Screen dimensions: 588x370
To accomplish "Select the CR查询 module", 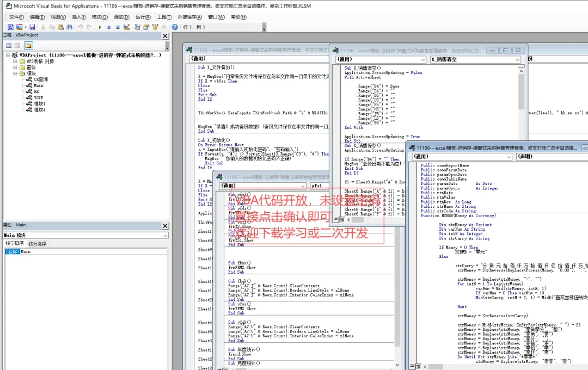I will tap(40, 79).
